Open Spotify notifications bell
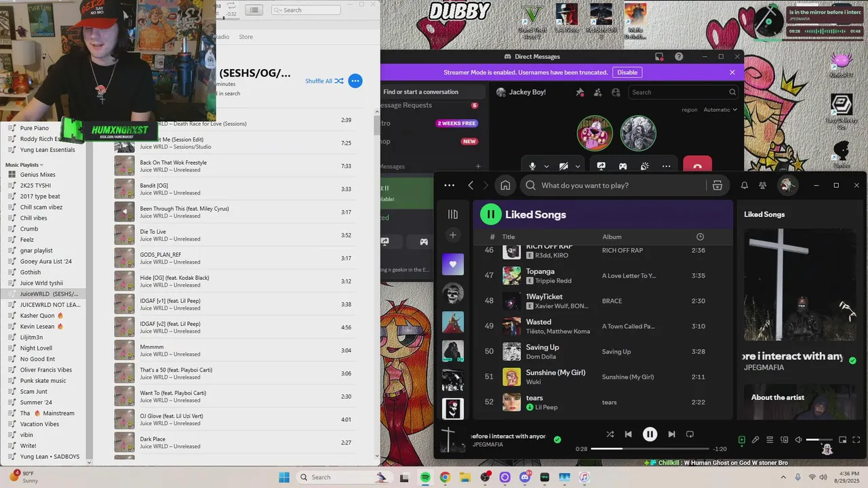This screenshot has height=488, width=868. pyautogui.click(x=745, y=185)
